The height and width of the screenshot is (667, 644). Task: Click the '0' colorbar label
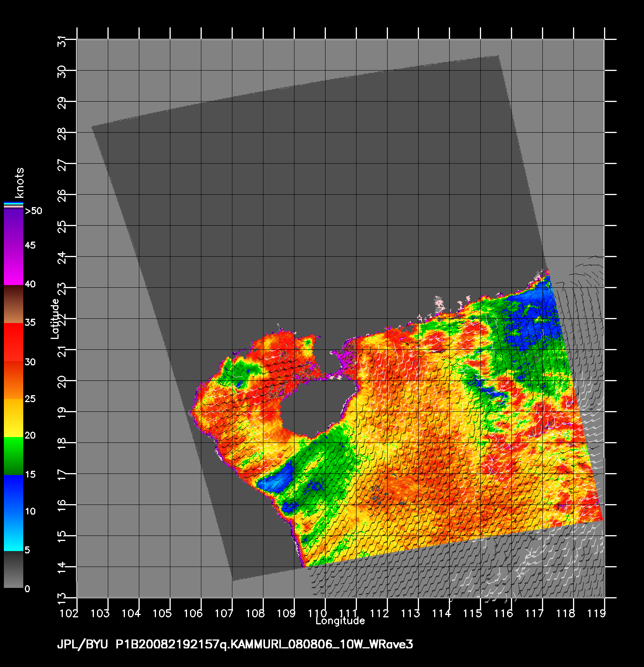click(x=27, y=589)
